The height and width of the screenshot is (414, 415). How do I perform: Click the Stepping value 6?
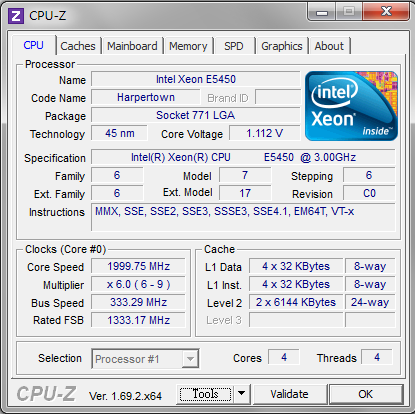point(369,175)
